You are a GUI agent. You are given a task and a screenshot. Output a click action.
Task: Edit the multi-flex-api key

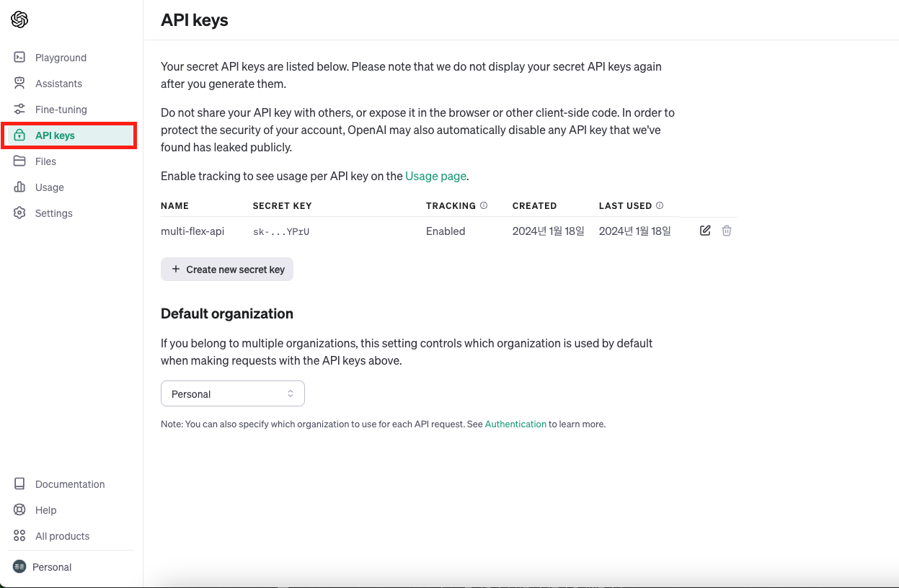705,231
